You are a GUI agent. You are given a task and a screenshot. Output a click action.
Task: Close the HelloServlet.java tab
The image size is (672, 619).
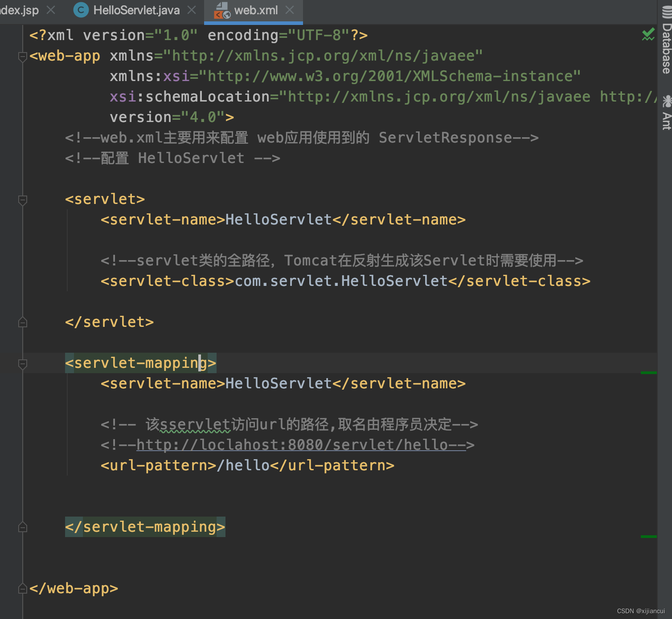click(x=192, y=9)
